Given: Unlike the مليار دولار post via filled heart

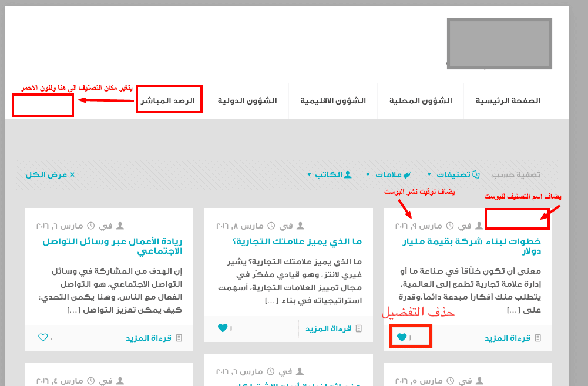Looking at the screenshot, I should tap(402, 337).
